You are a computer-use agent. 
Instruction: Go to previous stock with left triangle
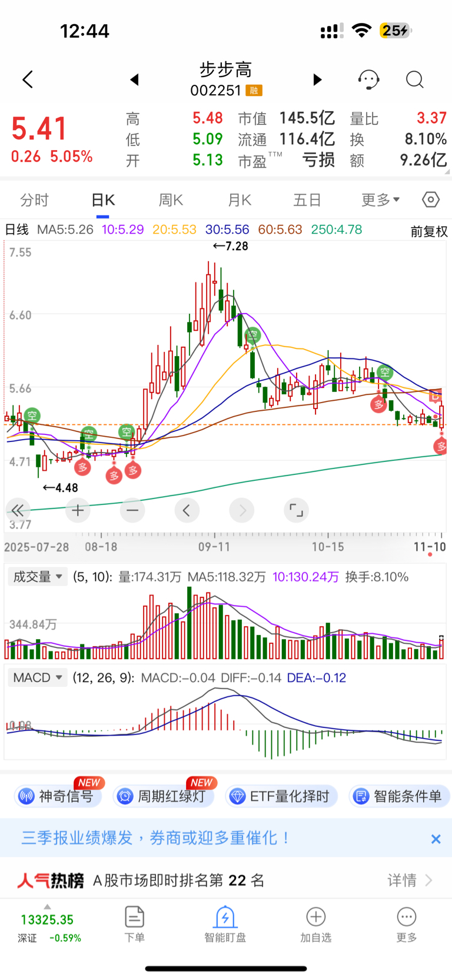tap(135, 79)
